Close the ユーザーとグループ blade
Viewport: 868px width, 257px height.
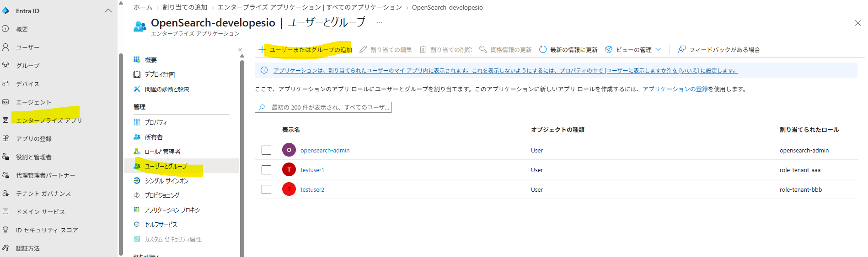pos(858,23)
